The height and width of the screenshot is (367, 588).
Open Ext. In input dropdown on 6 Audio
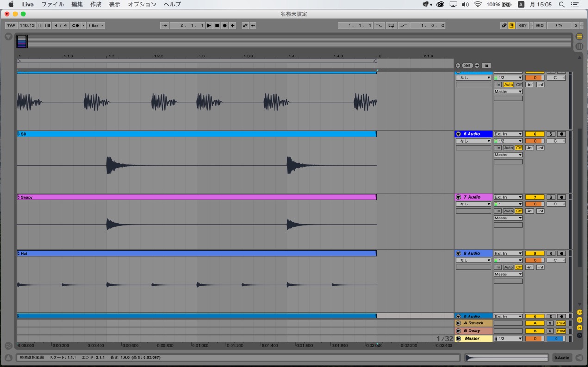(x=508, y=134)
